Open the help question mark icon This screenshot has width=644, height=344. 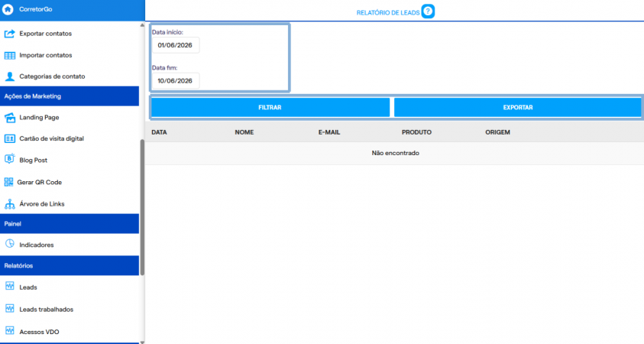pyautogui.click(x=428, y=11)
